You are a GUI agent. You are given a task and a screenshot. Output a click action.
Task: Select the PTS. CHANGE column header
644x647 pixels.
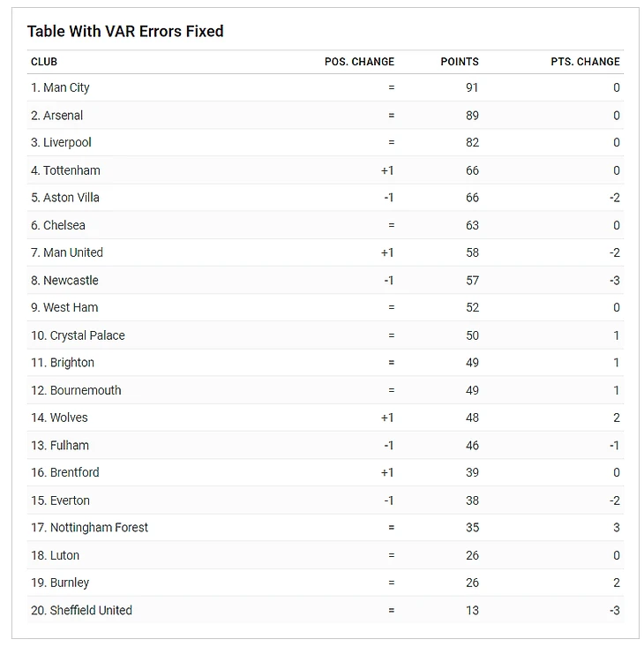(x=585, y=62)
